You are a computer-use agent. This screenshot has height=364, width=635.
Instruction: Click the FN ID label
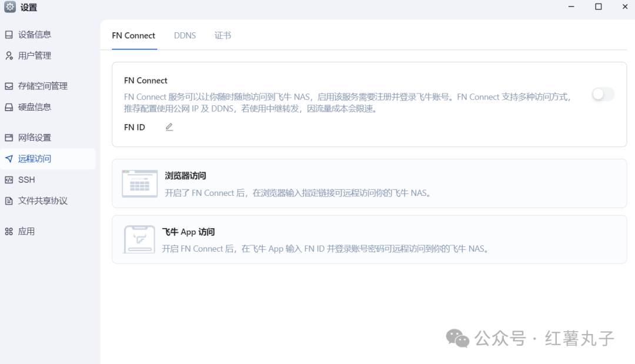[135, 128]
